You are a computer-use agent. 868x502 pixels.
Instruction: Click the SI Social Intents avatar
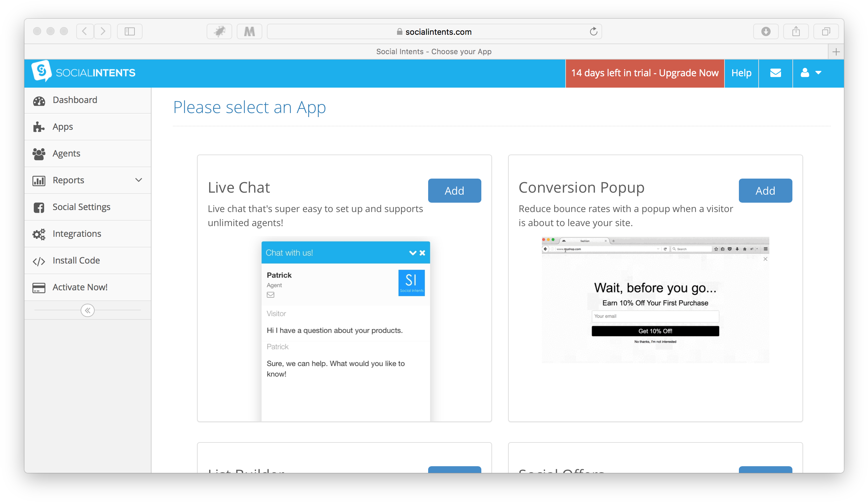point(411,283)
